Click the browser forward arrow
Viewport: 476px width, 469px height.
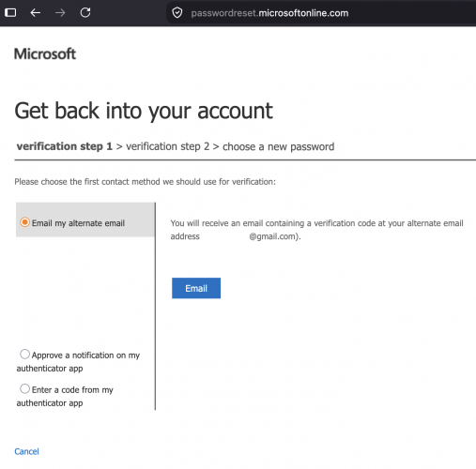pyautogui.click(x=60, y=13)
